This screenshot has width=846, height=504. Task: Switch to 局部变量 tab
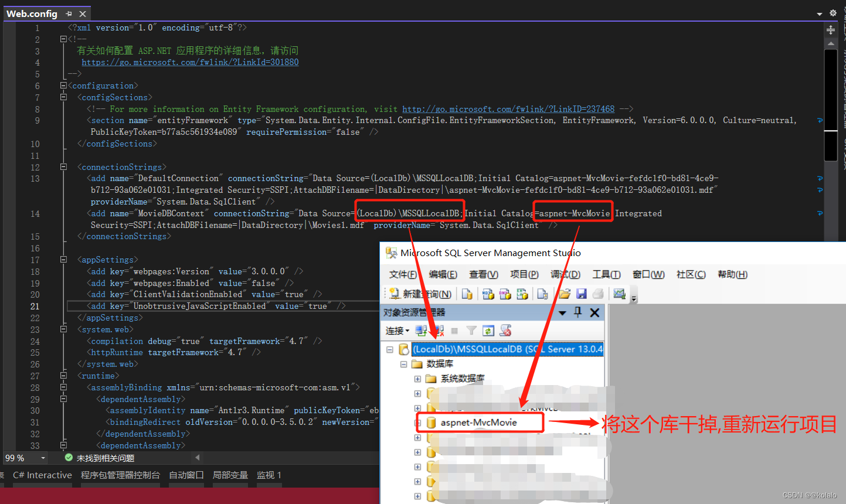coord(230,475)
